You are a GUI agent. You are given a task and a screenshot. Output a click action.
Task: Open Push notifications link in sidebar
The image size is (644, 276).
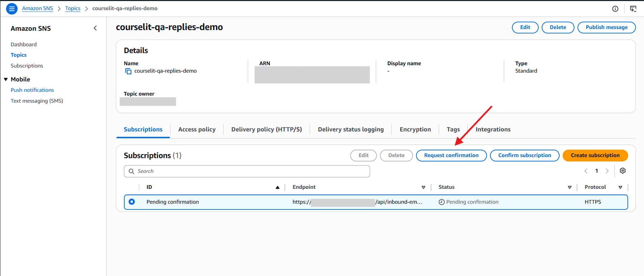pos(32,90)
